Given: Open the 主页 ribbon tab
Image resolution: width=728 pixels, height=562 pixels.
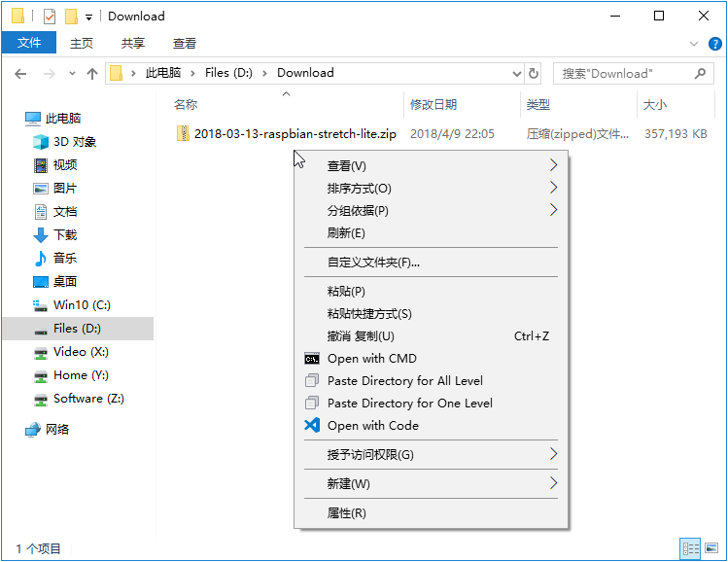Looking at the screenshot, I should click(82, 43).
